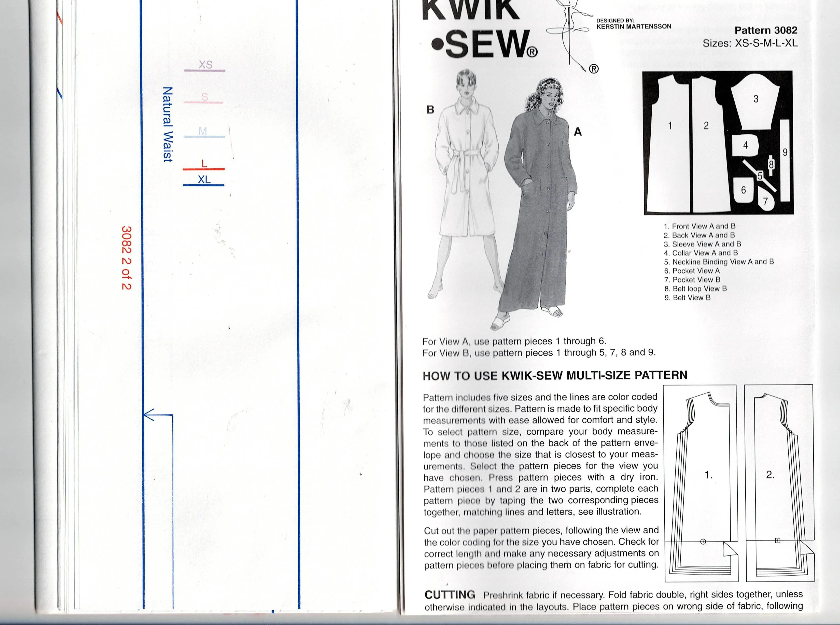Click neckline binding piece 5 in diagram
840x625 pixels.
tap(759, 176)
